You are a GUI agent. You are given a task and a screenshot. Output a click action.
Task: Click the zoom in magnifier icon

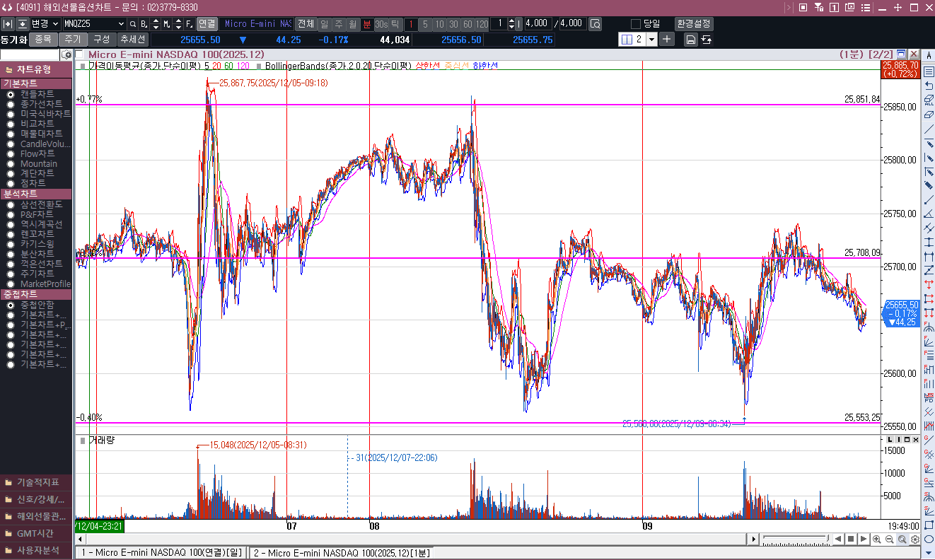tap(877, 539)
